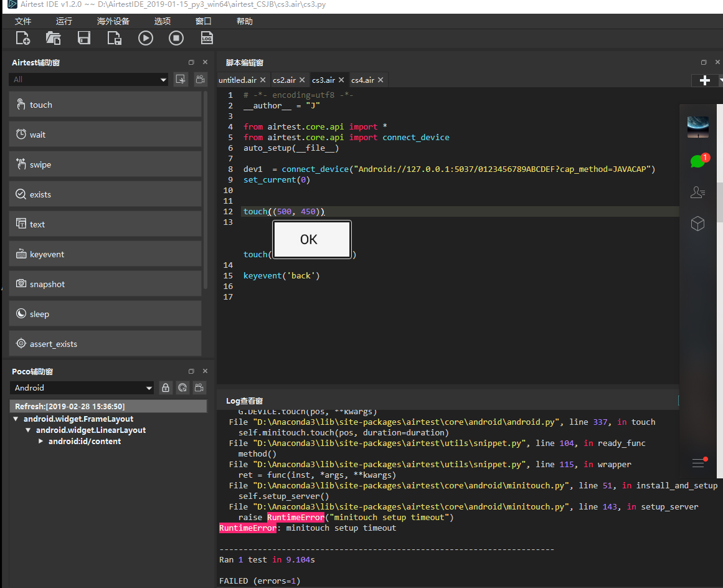The height and width of the screenshot is (588, 723).
Task: Switch to cs4.air tab
Action: click(362, 80)
